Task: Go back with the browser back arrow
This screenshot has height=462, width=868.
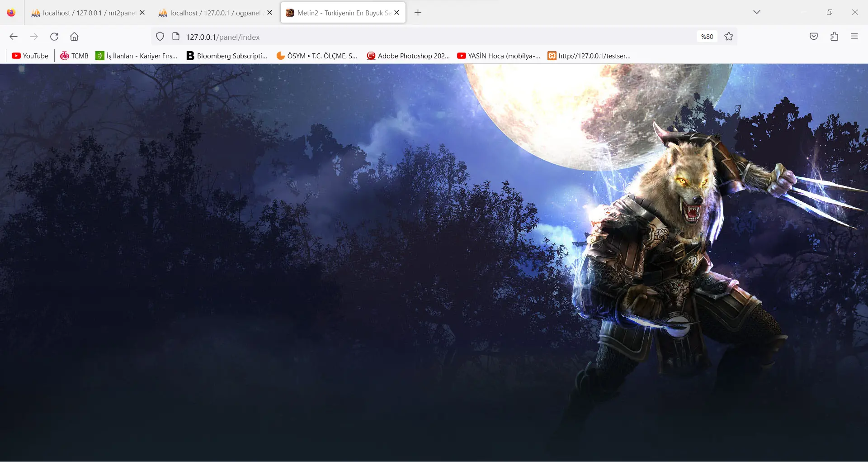Action: coord(14,37)
